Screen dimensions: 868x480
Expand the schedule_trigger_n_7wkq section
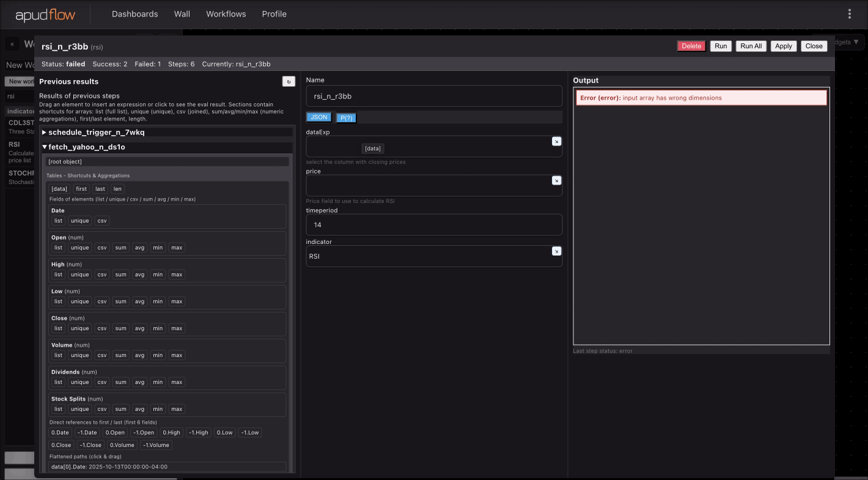click(x=96, y=132)
